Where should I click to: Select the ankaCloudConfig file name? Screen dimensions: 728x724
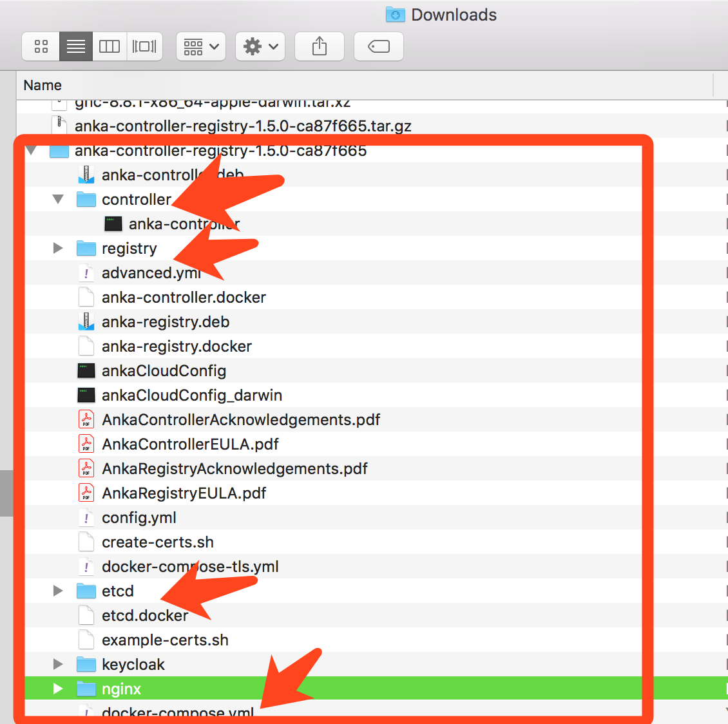(x=164, y=371)
